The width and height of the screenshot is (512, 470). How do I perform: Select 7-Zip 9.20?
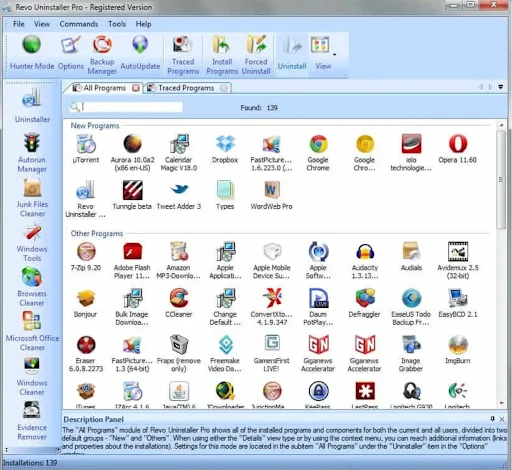pos(86,256)
